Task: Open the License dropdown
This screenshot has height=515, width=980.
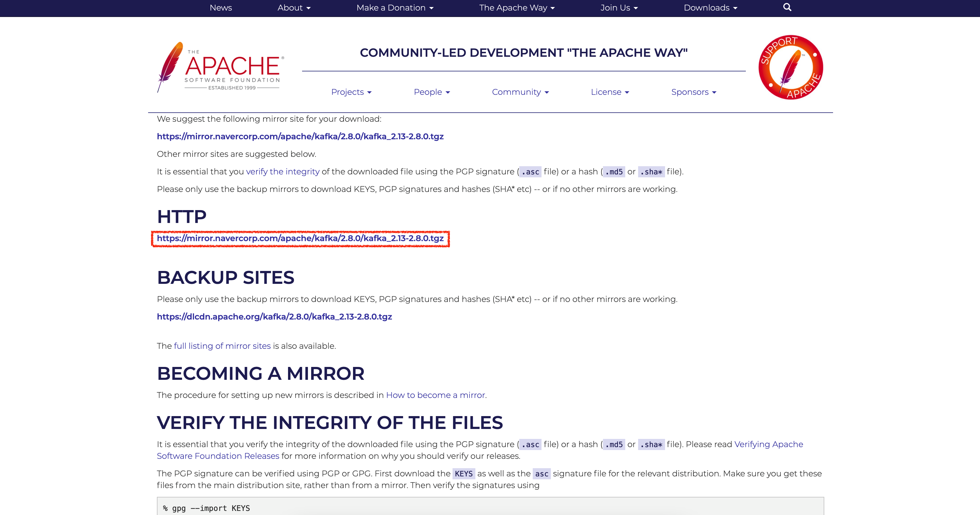Action: (610, 92)
